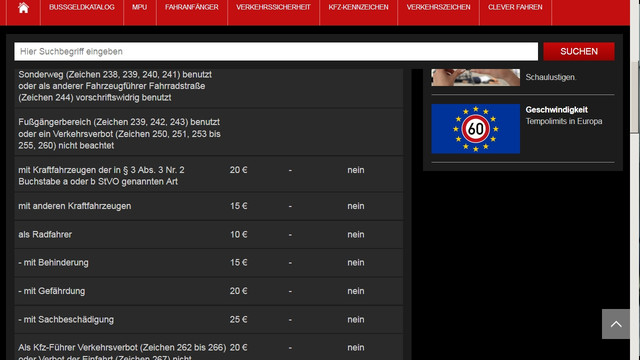Open the Geschwindigkeit EU flag thumbnail
Screen dimensions: 640x360
[476, 129]
